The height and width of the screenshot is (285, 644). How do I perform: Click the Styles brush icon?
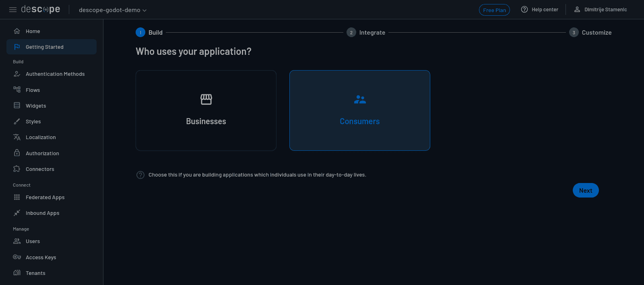pyautogui.click(x=17, y=121)
